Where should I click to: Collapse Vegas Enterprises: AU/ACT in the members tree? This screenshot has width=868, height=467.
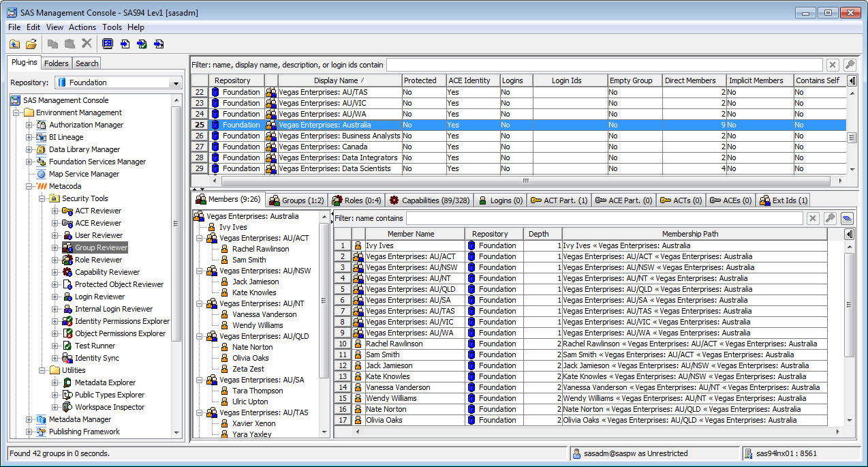tap(199, 238)
